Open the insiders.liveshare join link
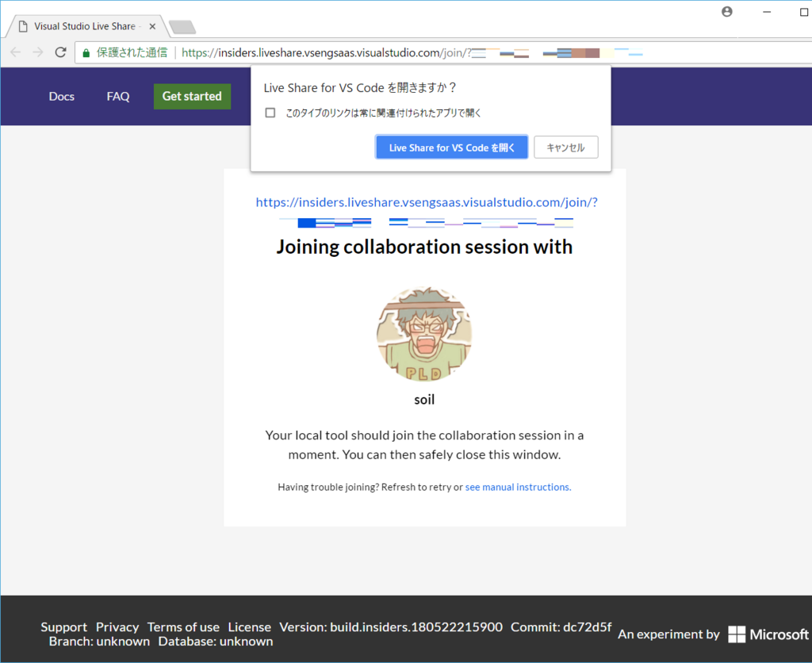The width and height of the screenshot is (812, 663). [x=426, y=202]
